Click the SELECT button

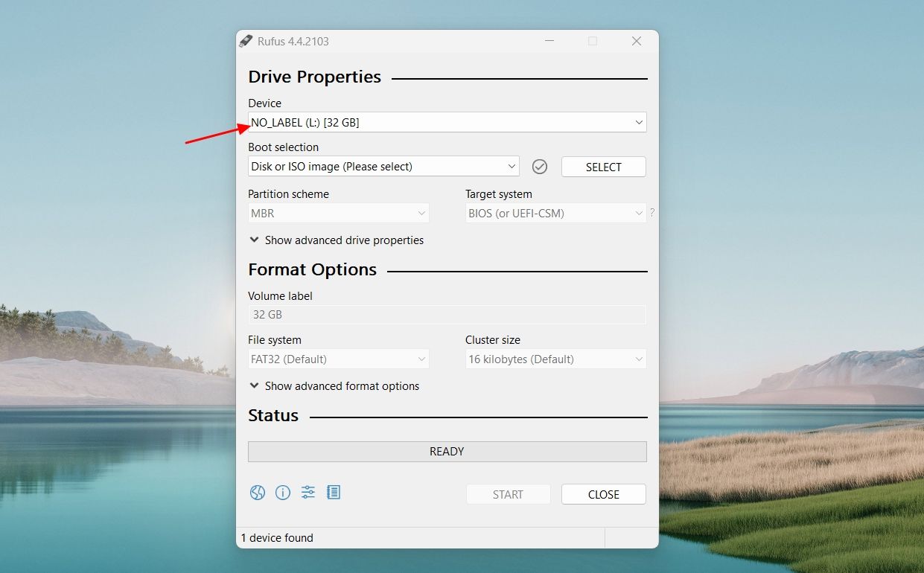coord(604,167)
